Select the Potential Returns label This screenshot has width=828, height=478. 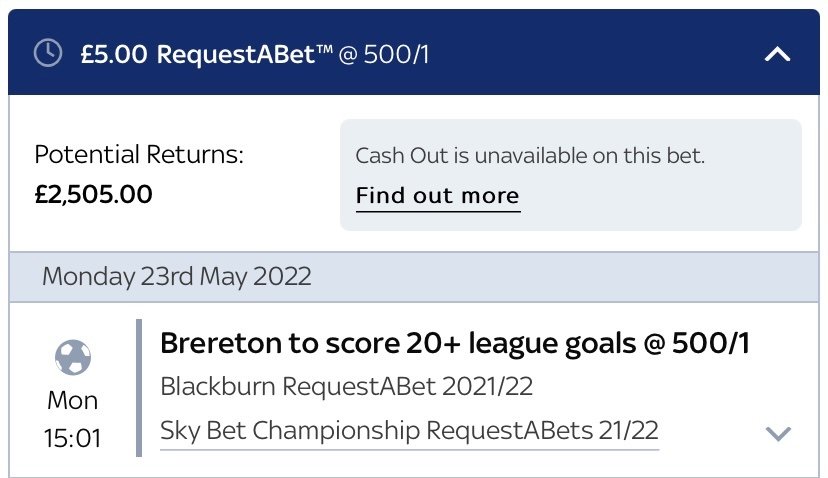click(139, 155)
